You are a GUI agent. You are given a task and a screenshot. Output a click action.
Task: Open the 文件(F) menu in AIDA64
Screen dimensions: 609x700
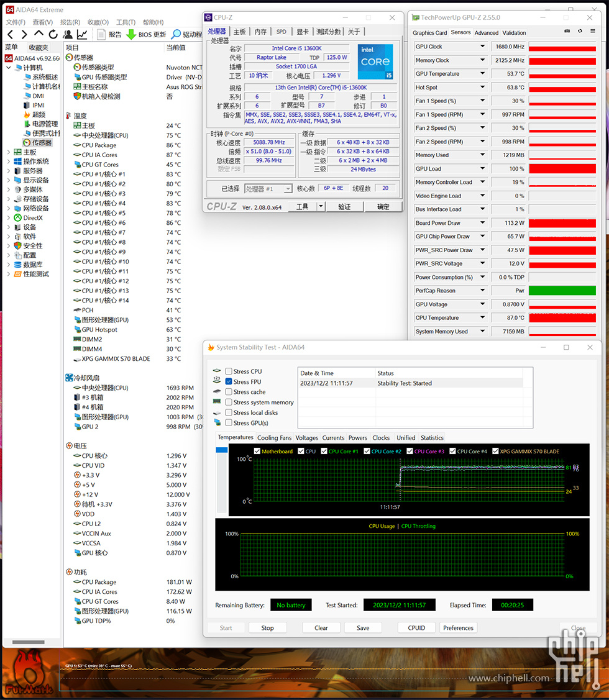point(16,22)
